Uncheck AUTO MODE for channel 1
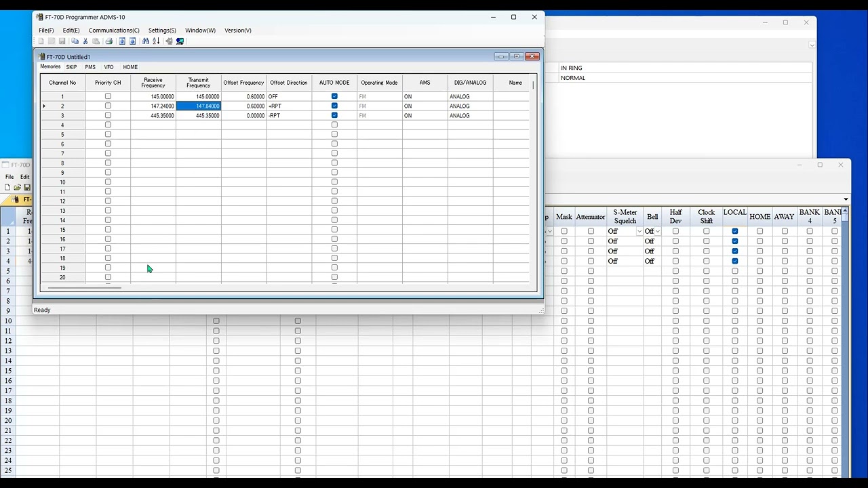The width and height of the screenshot is (868, 488). tap(334, 96)
